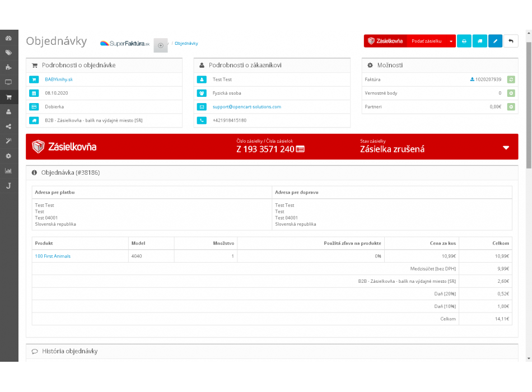Image resolution: width=532 pixels, height=392 pixels.
Task: Open the Design monitor sidebar icon
Action: [x=8, y=82]
